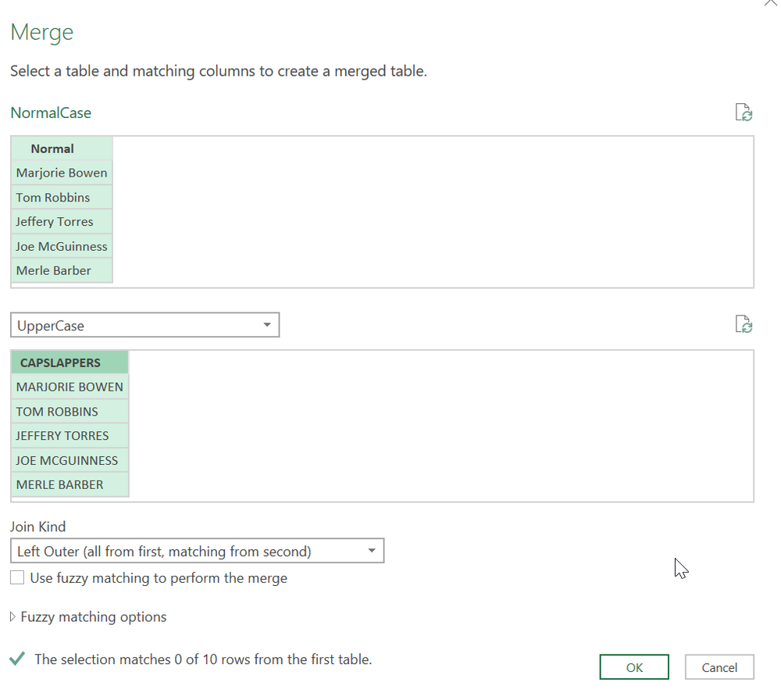The width and height of the screenshot is (781, 700).
Task: Select the Marjorie Bowen cell
Action: pos(61,172)
